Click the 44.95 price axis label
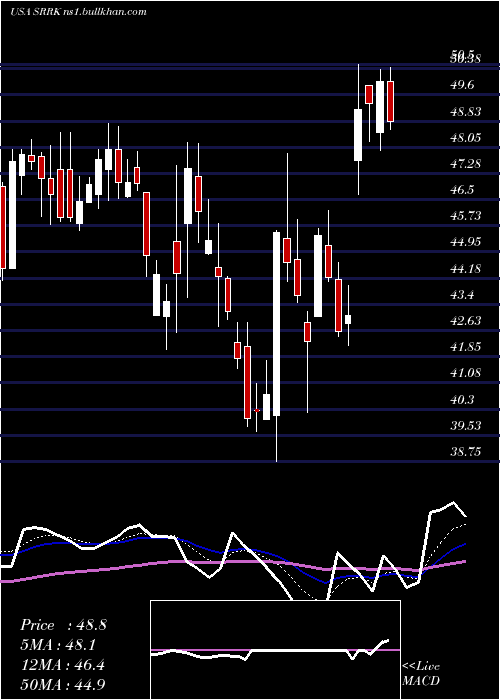This screenshot has height=700, width=500. pyautogui.click(x=466, y=242)
